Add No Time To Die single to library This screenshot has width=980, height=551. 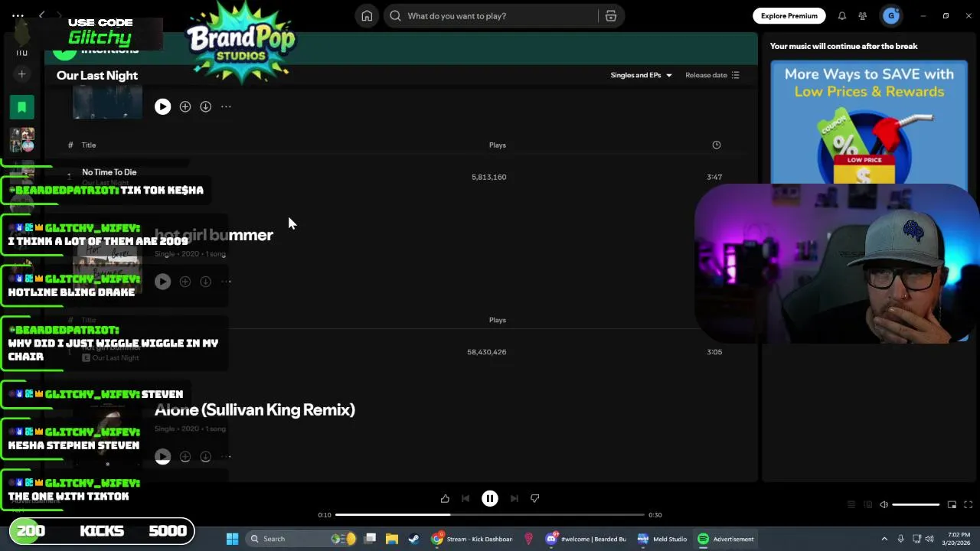click(x=185, y=106)
